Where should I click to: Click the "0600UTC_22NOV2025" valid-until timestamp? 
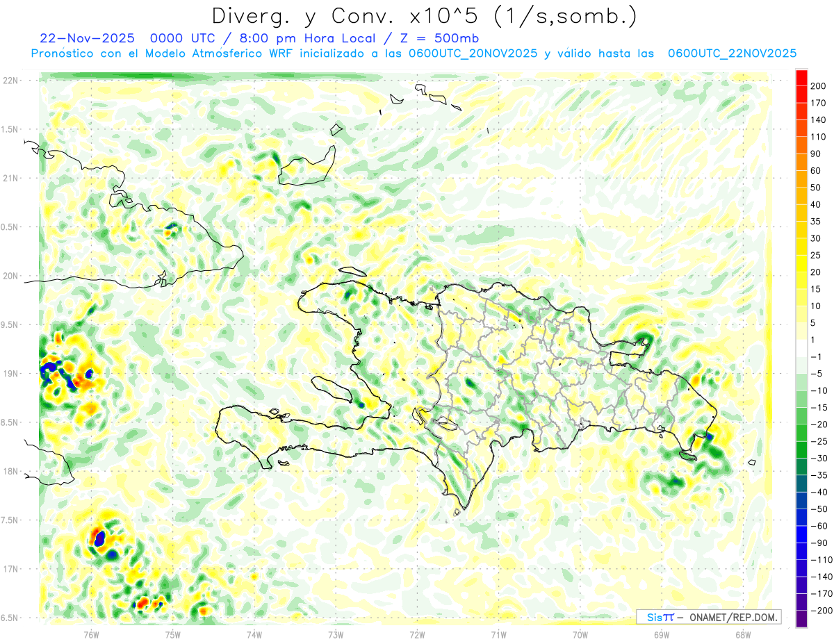732,53
